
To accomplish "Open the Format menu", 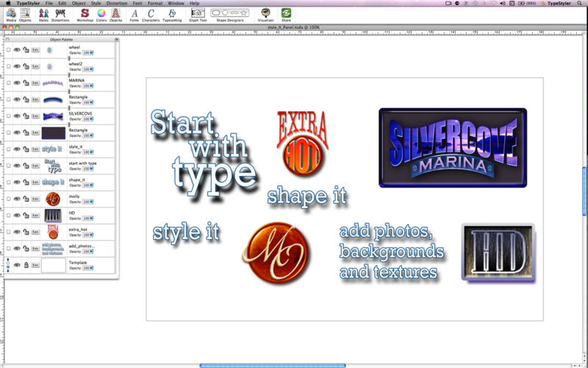I will coord(154,3).
